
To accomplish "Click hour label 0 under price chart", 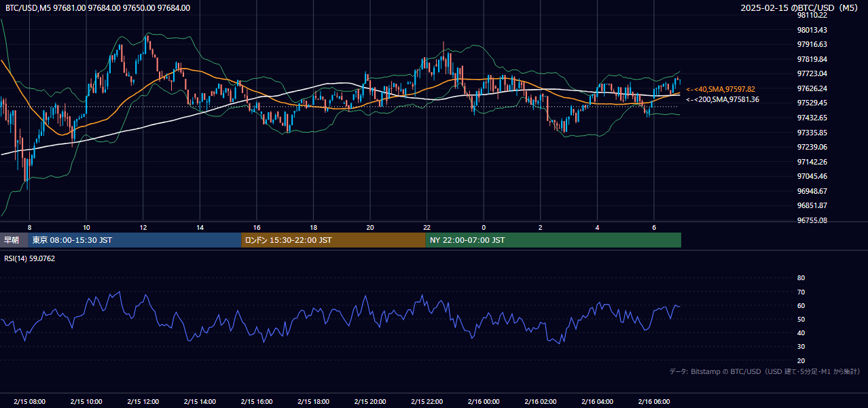I will (x=484, y=227).
